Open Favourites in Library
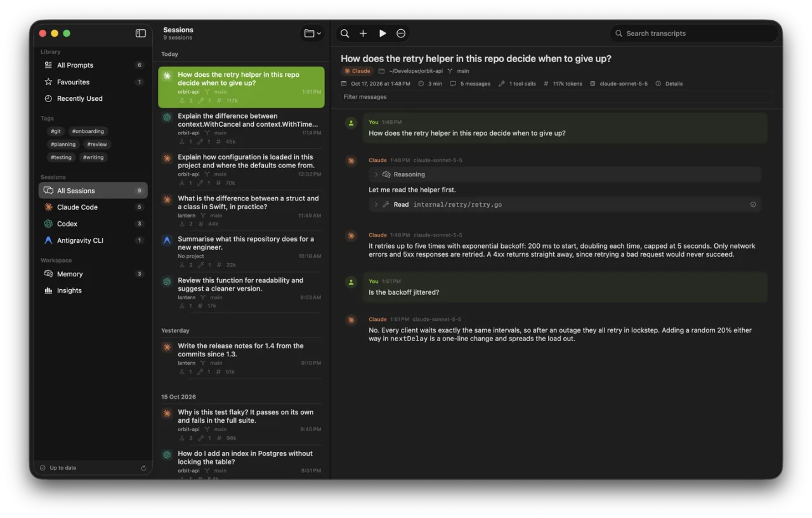Viewport: 812px width, 518px height. pos(93,82)
